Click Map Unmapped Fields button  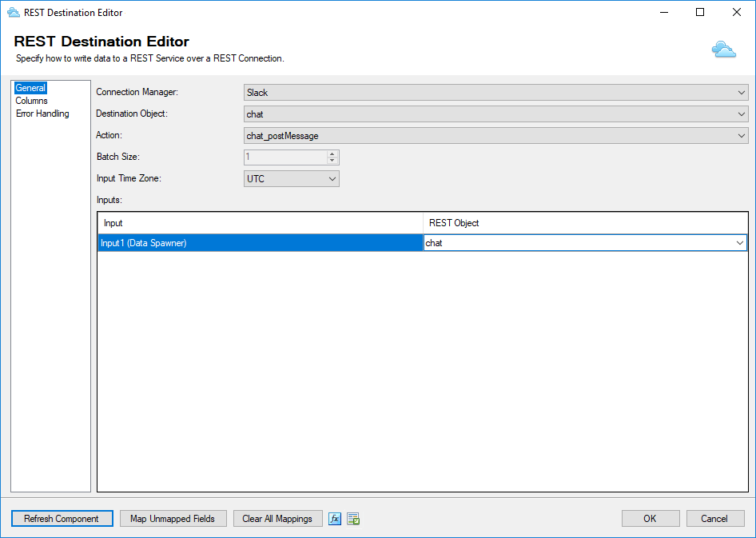(x=173, y=519)
